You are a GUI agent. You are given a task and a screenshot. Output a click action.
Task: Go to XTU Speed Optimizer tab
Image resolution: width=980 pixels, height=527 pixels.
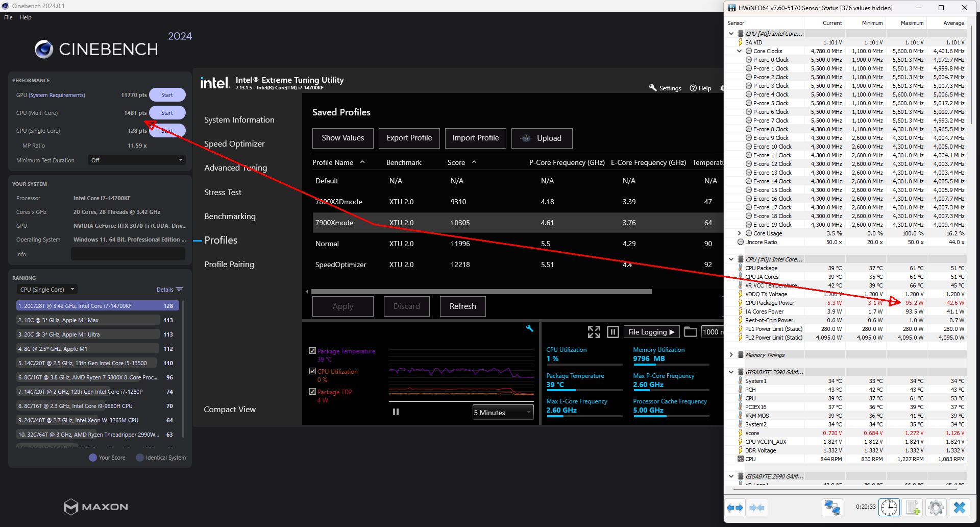(234, 144)
